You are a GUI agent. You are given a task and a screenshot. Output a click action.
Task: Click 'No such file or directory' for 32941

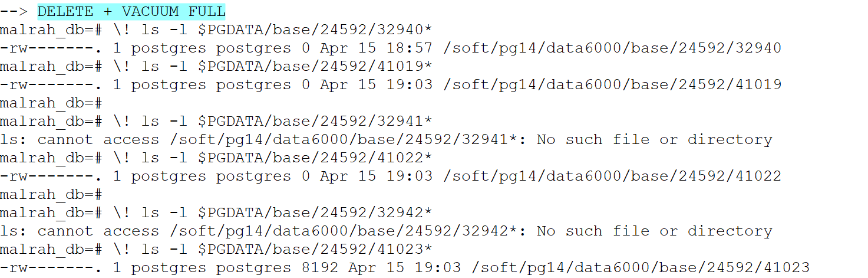tap(655, 139)
